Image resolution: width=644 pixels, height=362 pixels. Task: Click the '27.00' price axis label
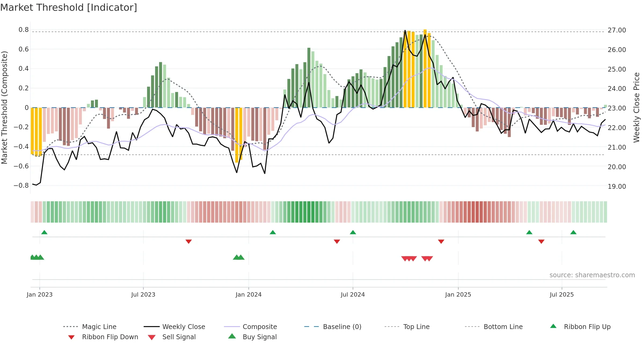[617, 30]
